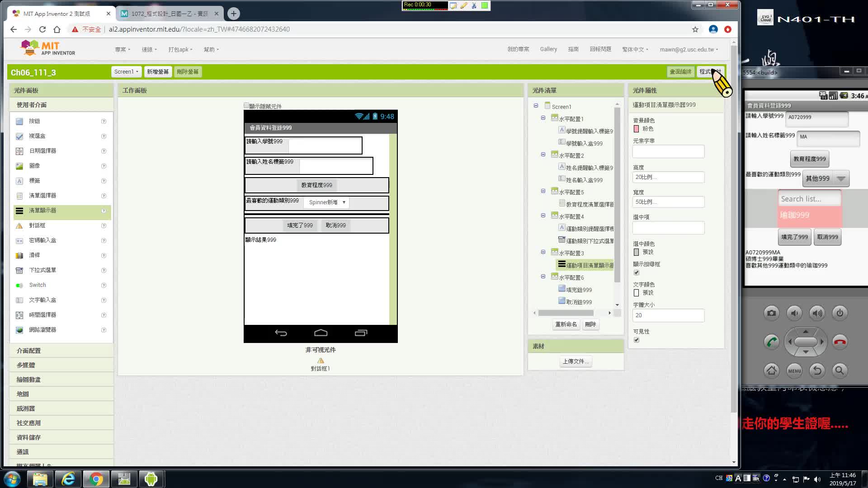868x488 pixels.
Task: Toggle 可見性 checkbox
Action: [x=637, y=340]
